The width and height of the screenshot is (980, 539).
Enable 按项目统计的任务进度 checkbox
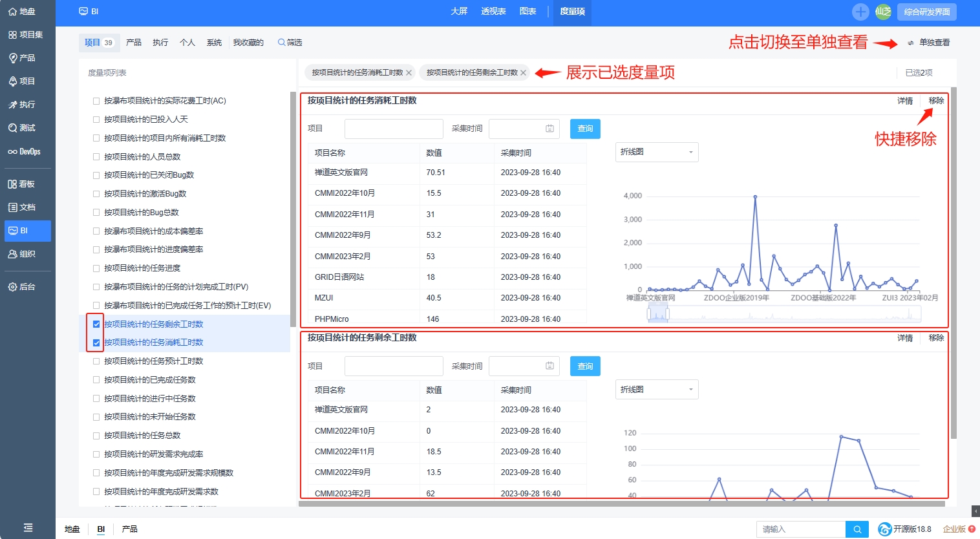[96, 268]
